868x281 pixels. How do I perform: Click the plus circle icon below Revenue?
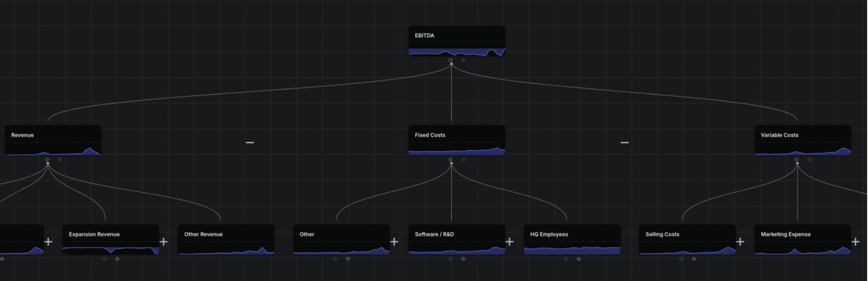point(59,160)
